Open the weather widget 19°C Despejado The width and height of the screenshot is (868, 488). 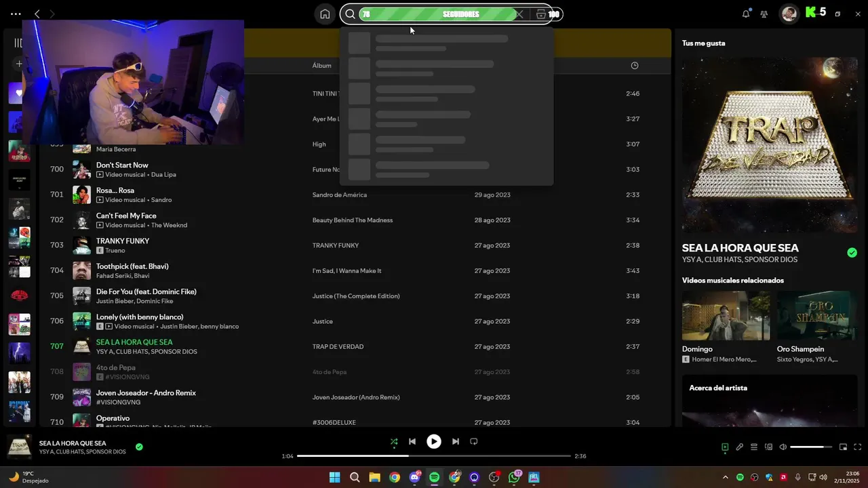point(27,477)
